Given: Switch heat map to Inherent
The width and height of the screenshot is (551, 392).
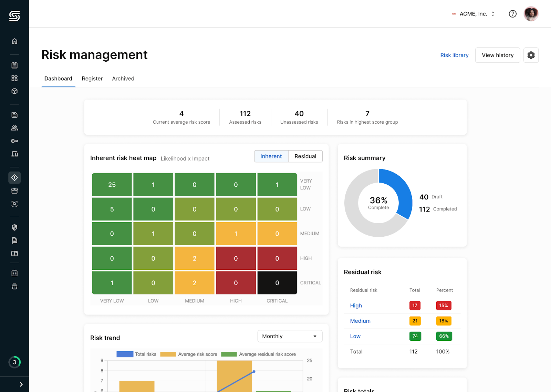Looking at the screenshot, I should 271,156.
